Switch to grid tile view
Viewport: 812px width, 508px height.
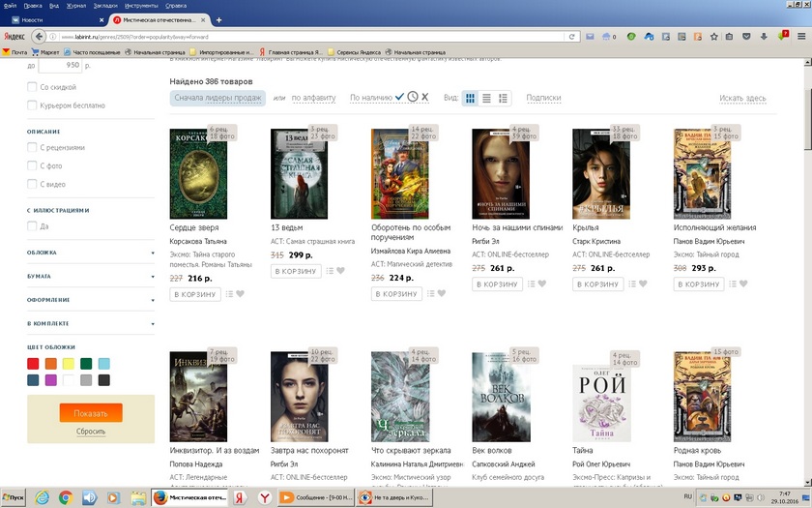tap(471, 98)
